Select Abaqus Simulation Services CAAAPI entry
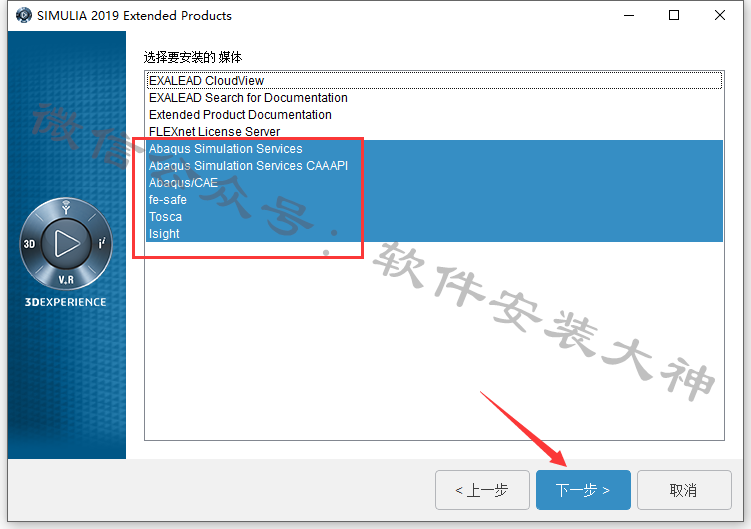This screenshot has height=529, width=751. (x=434, y=166)
